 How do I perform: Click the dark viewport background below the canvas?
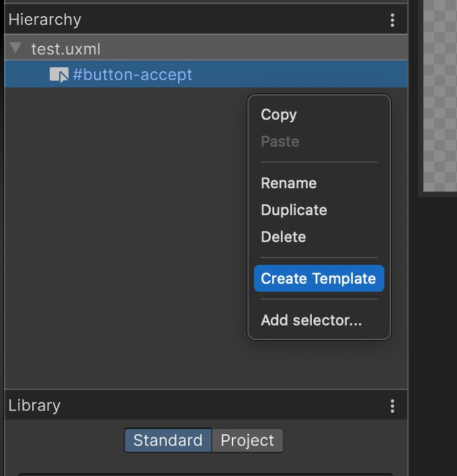click(435, 334)
